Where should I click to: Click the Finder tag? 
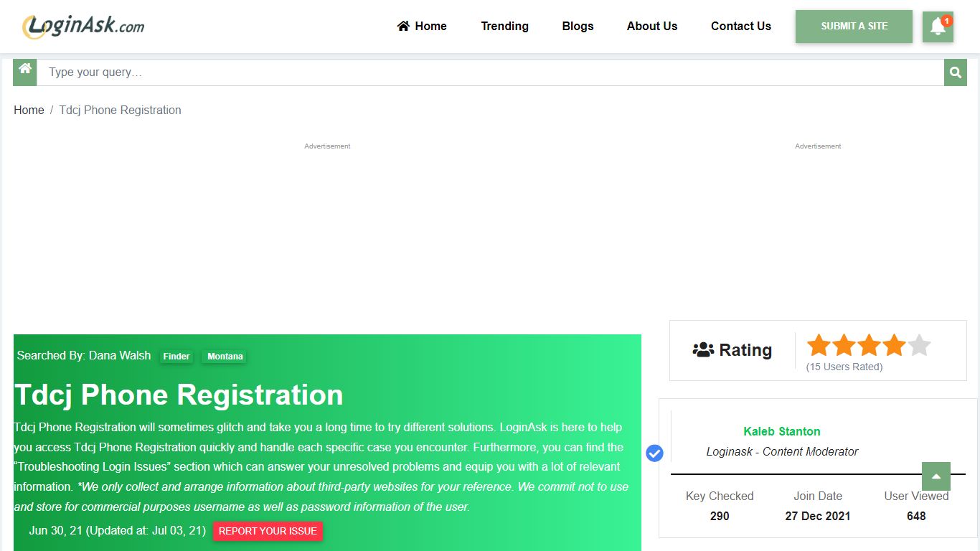click(176, 357)
